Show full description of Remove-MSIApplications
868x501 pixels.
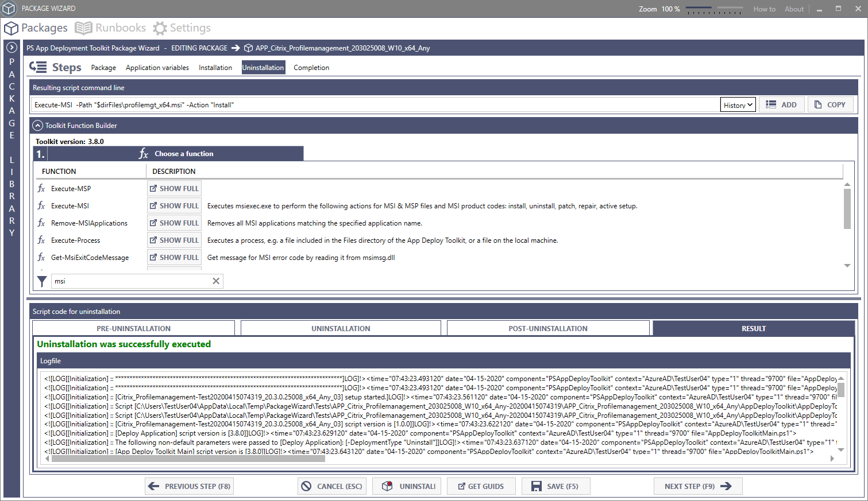point(174,223)
